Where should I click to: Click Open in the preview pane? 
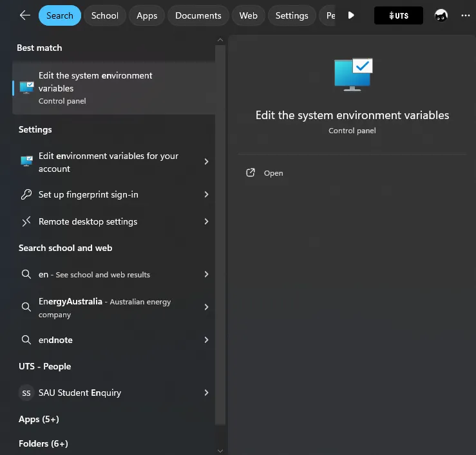tap(273, 173)
